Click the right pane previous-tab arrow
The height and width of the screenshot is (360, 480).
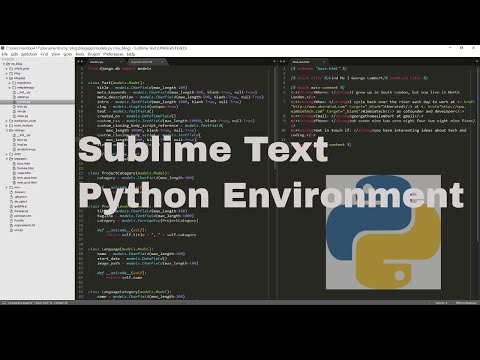coord(280,62)
